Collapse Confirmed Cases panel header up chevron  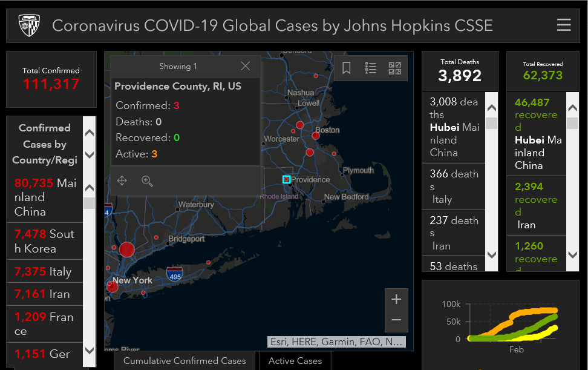pyautogui.click(x=90, y=133)
